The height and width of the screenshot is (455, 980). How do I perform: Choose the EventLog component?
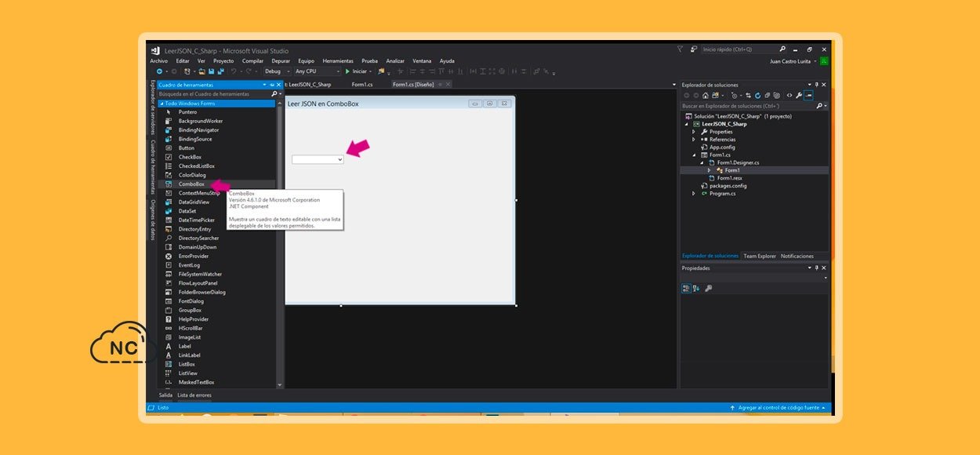[190, 265]
